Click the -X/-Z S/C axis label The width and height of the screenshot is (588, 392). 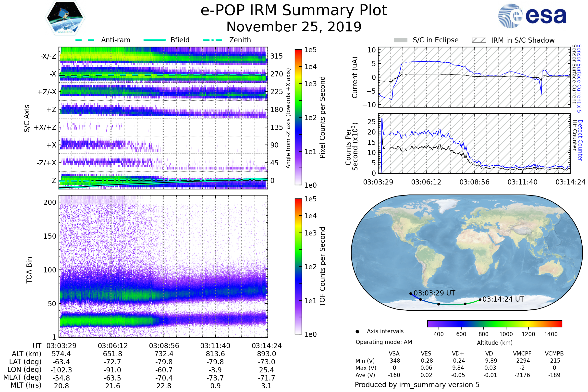click(48, 56)
